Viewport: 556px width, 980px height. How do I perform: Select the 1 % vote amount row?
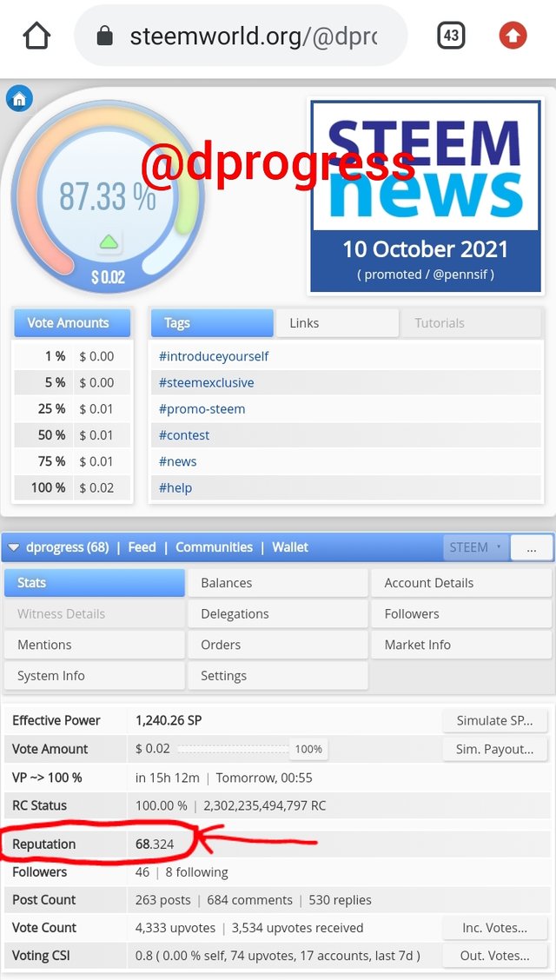[72, 356]
